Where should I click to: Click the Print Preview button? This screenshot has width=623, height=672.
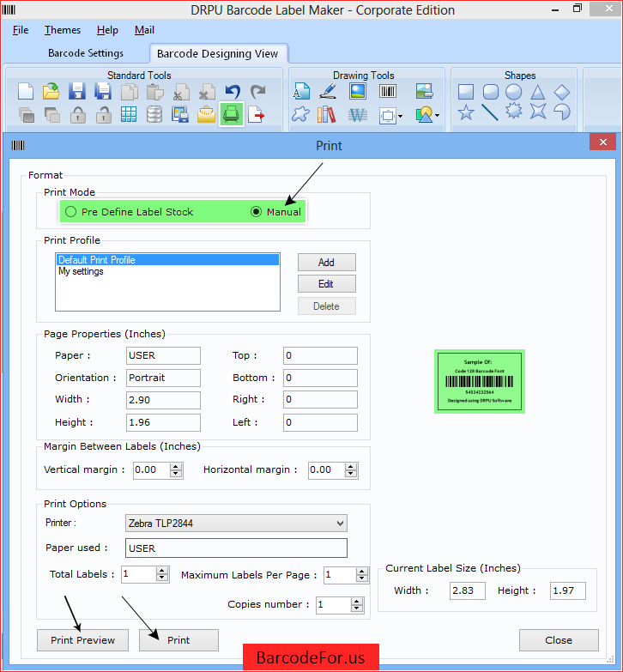[82, 640]
